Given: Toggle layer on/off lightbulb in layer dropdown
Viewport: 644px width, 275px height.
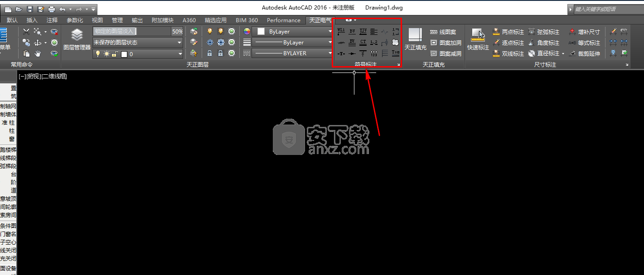Looking at the screenshot, I should (97, 54).
